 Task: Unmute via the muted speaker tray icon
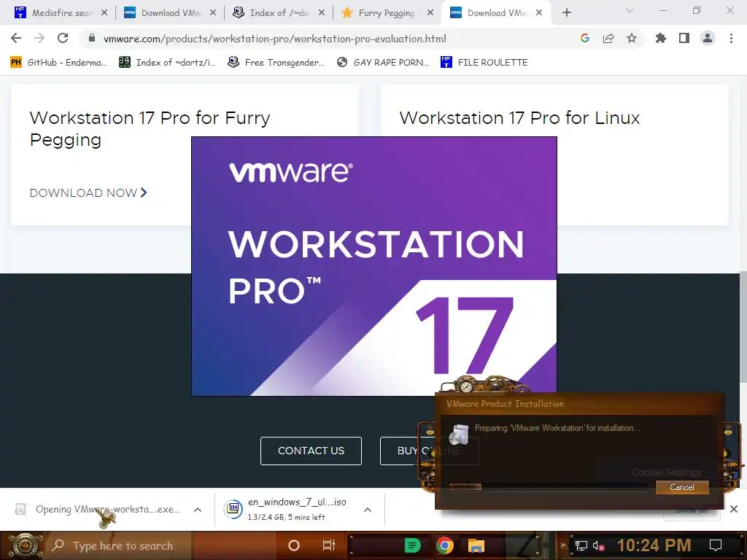(x=598, y=545)
